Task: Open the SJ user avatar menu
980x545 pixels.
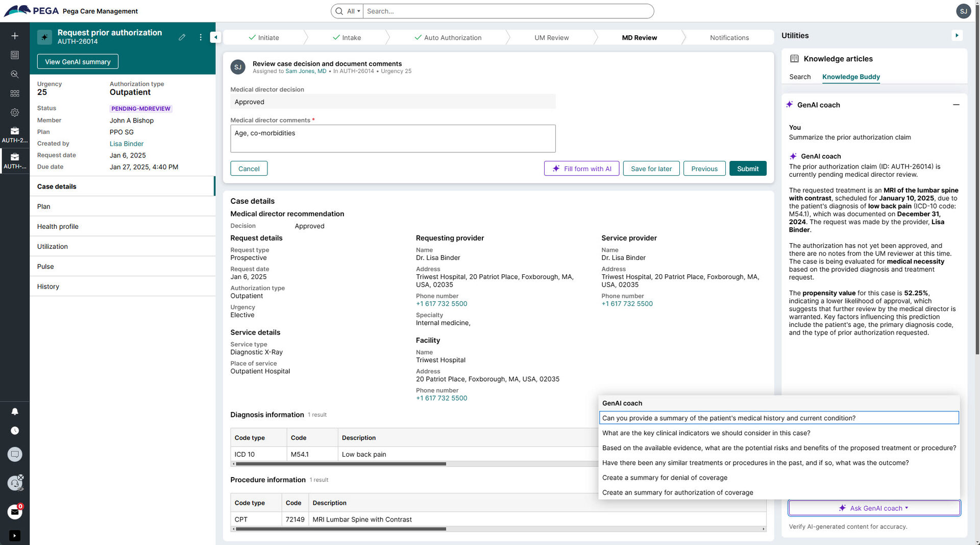Action: [x=963, y=11]
